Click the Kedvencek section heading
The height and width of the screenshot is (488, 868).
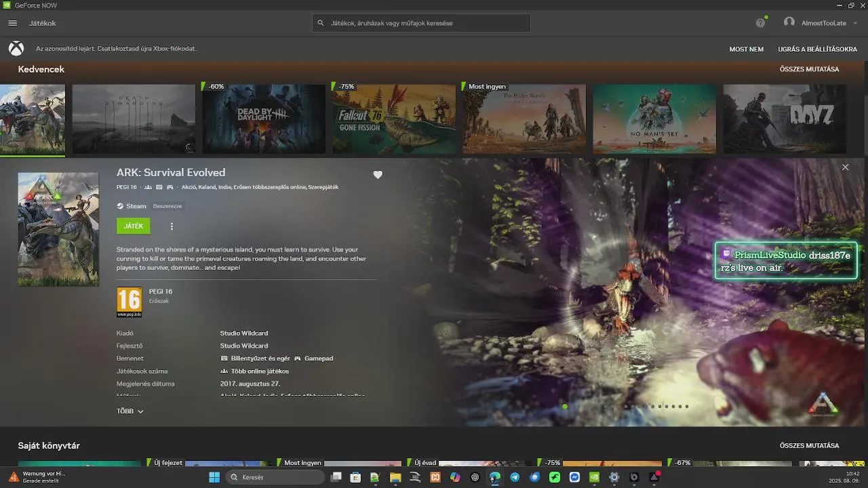pyautogui.click(x=41, y=69)
